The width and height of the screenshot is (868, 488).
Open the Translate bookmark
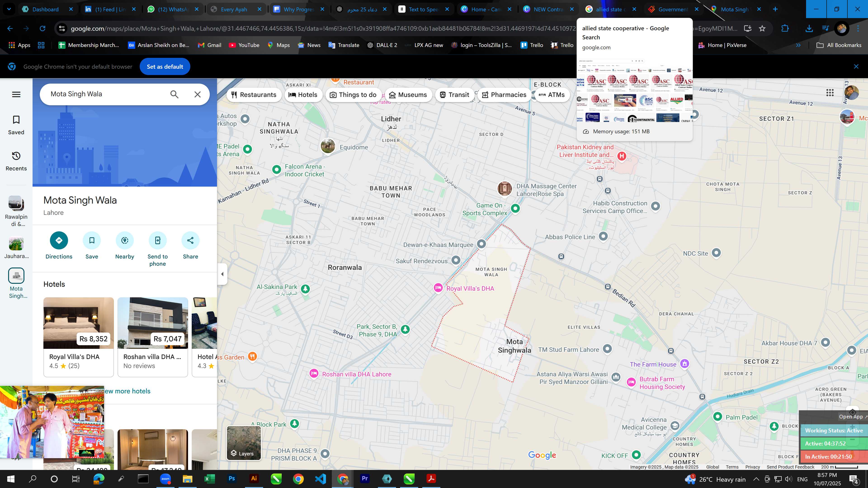344,45
